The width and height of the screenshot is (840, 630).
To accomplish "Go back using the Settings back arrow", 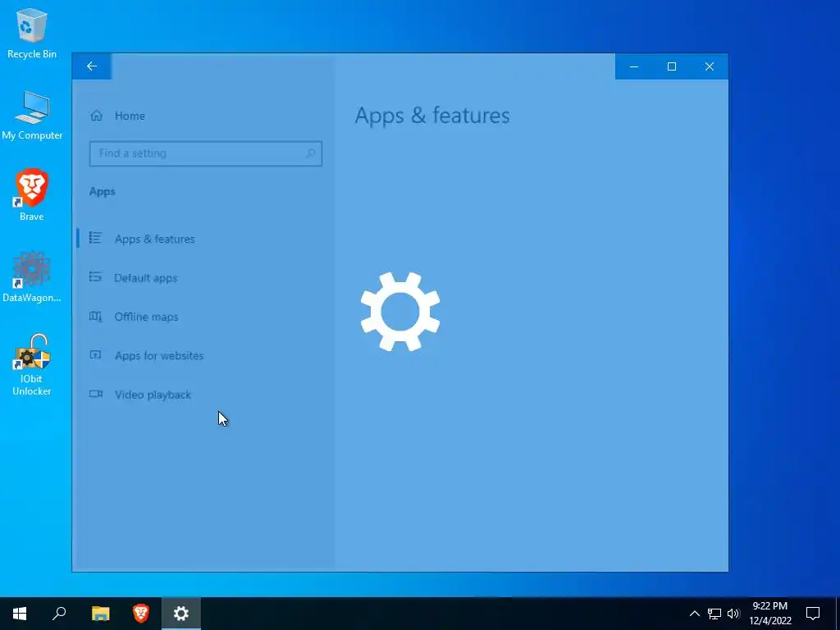I will 92,66.
